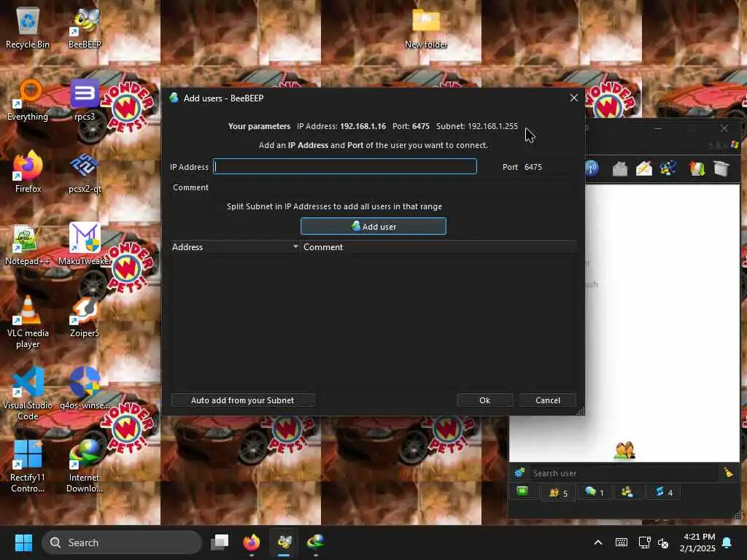Click the touch keyboard tray icon
The width and height of the screenshot is (747, 560).
622,542
